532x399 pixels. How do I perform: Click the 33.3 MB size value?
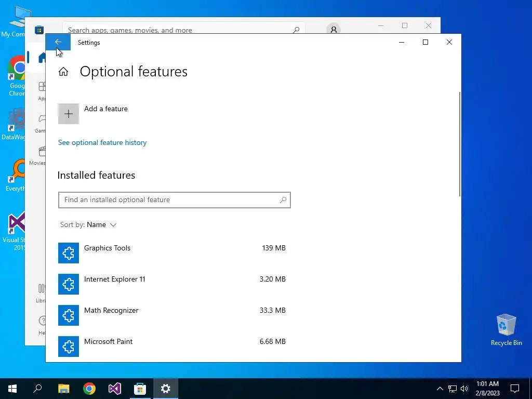pyautogui.click(x=272, y=311)
